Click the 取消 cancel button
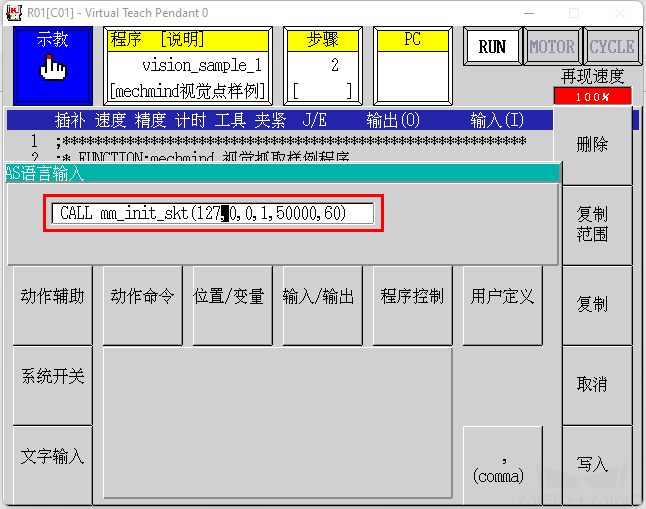The image size is (646, 509). pyautogui.click(x=597, y=385)
